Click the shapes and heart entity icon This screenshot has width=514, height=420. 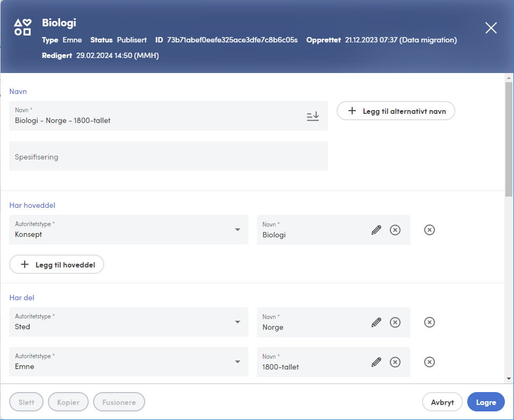click(x=22, y=27)
